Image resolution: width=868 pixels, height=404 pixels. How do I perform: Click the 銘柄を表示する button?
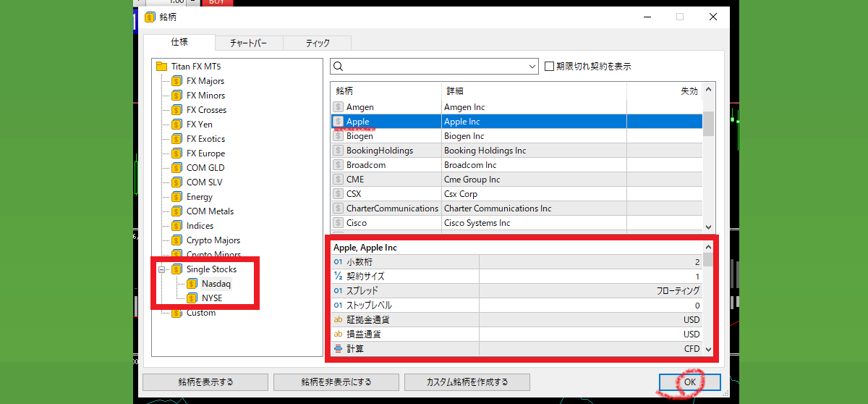pos(205,382)
